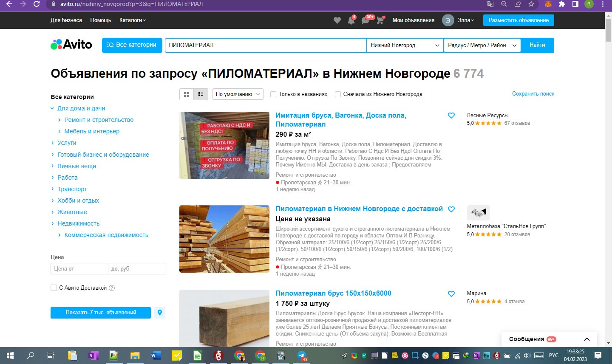Screen dimensions: 612x364
Task: Share this page with the share icon
Action: pos(518,4)
